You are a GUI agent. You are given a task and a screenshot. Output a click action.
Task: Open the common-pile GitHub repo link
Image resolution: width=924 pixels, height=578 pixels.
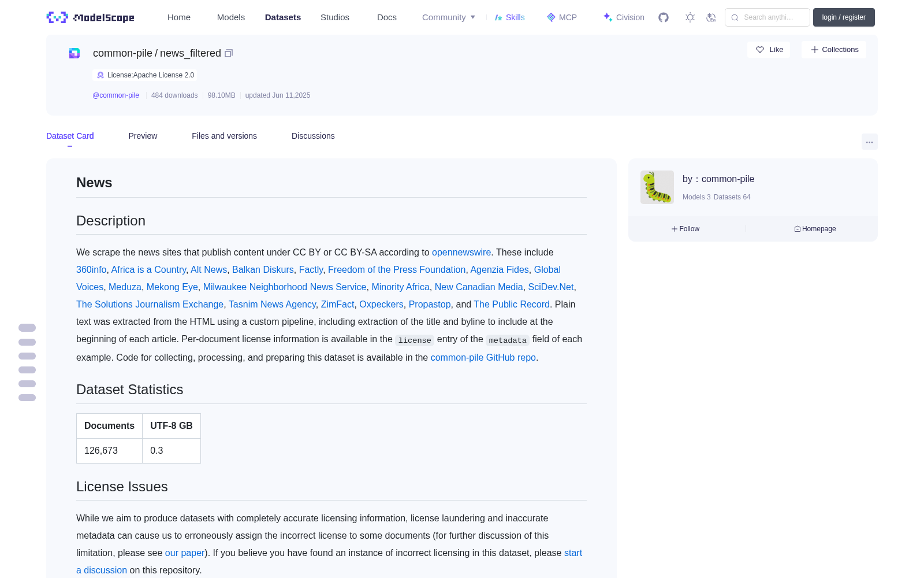point(483,358)
